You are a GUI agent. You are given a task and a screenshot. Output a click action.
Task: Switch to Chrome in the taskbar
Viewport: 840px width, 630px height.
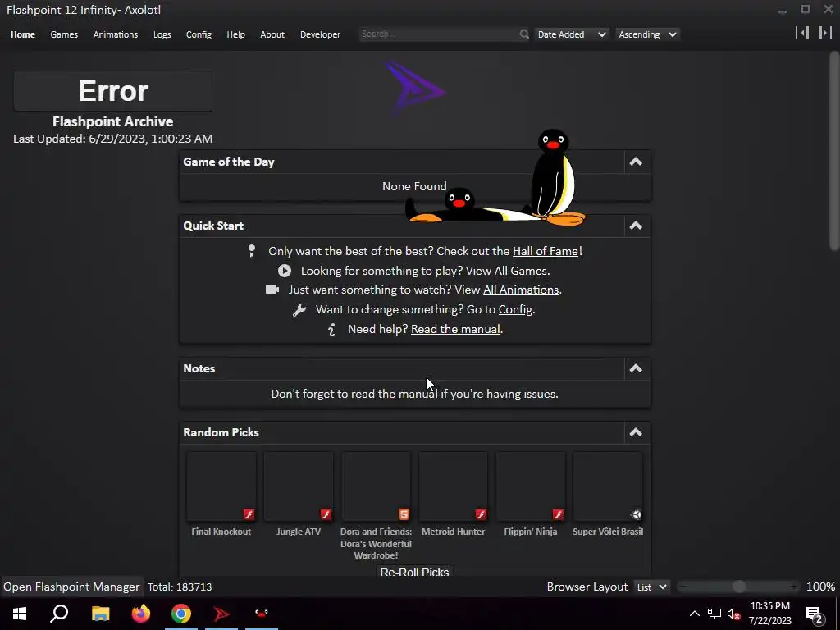coord(181,614)
